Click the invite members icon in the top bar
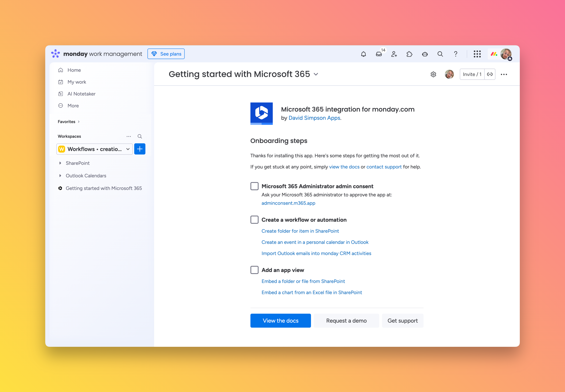The height and width of the screenshot is (392, 565). [x=394, y=54]
